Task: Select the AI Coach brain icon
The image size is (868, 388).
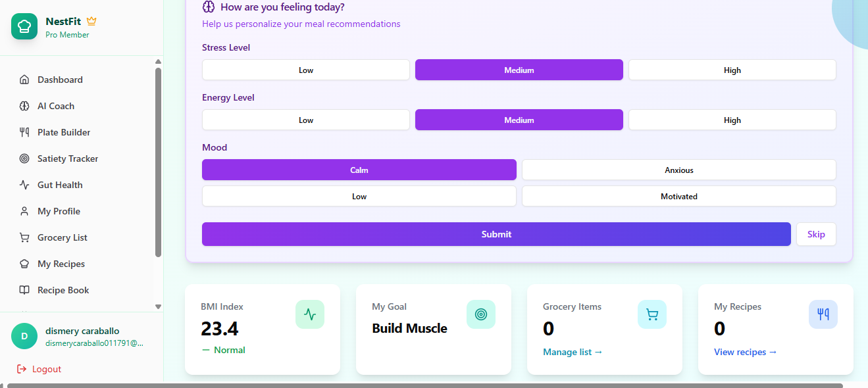Action: point(23,106)
